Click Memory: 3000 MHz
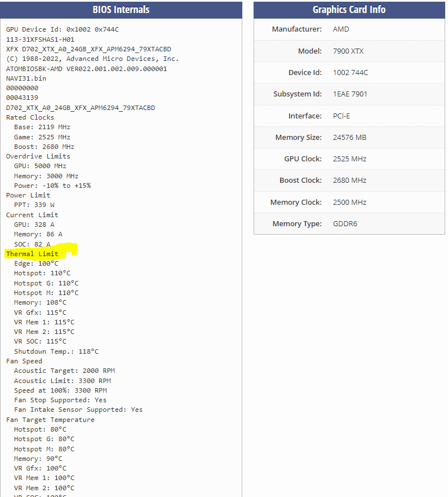The width and height of the screenshot is (448, 497). coord(46,176)
